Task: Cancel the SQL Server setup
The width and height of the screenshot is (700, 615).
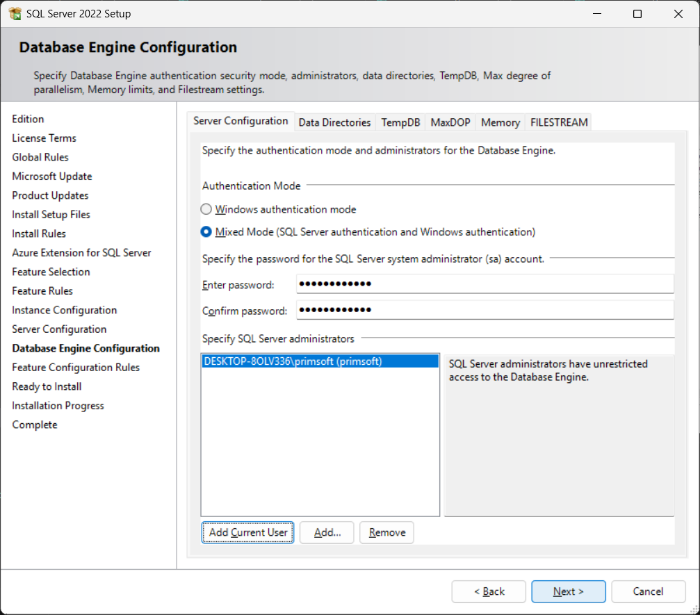Action: [x=648, y=591]
